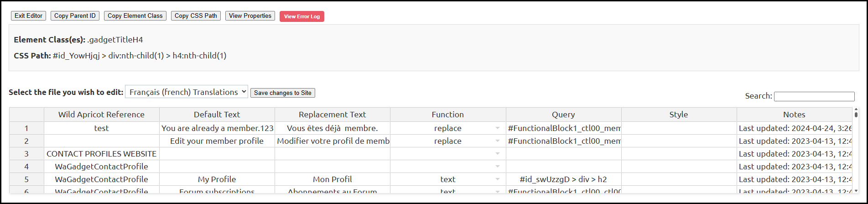Screen dimensions: 868x204
Task: Click the table's vertical scrollbar down arrow
Action: click(856, 190)
